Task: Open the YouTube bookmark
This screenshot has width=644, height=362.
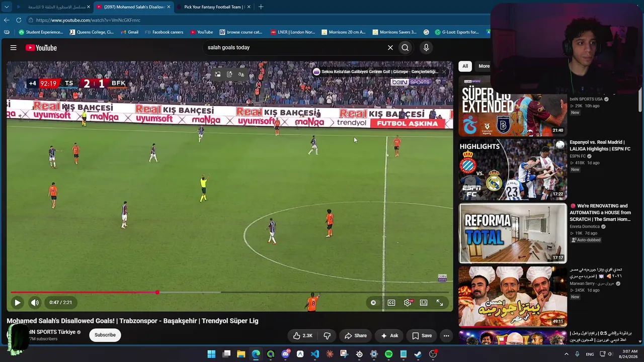Action: (x=201, y=32)
